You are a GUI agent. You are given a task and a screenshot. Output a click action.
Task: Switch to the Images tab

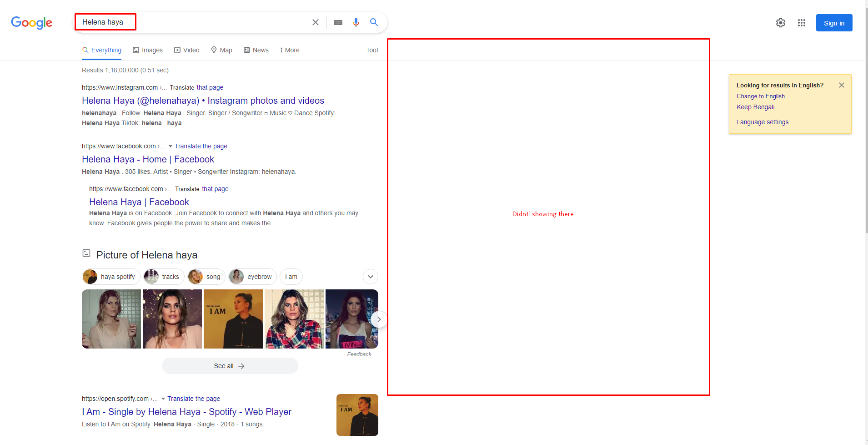pyautogui.click(x=148, y=50)
